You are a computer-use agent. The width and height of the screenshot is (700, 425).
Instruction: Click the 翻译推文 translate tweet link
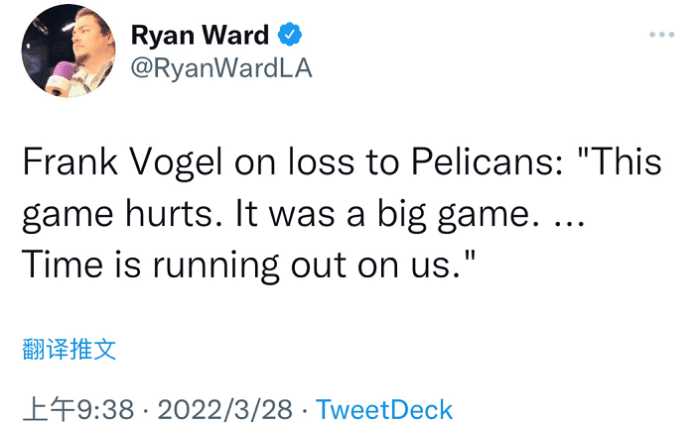pos(70,349)
